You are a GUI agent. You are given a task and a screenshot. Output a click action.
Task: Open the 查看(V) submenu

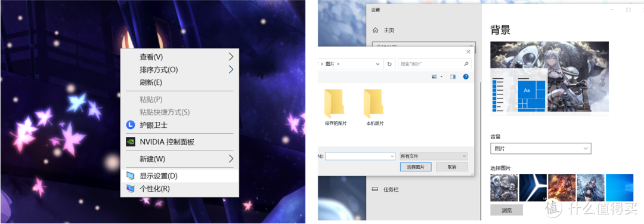(179, 56)
